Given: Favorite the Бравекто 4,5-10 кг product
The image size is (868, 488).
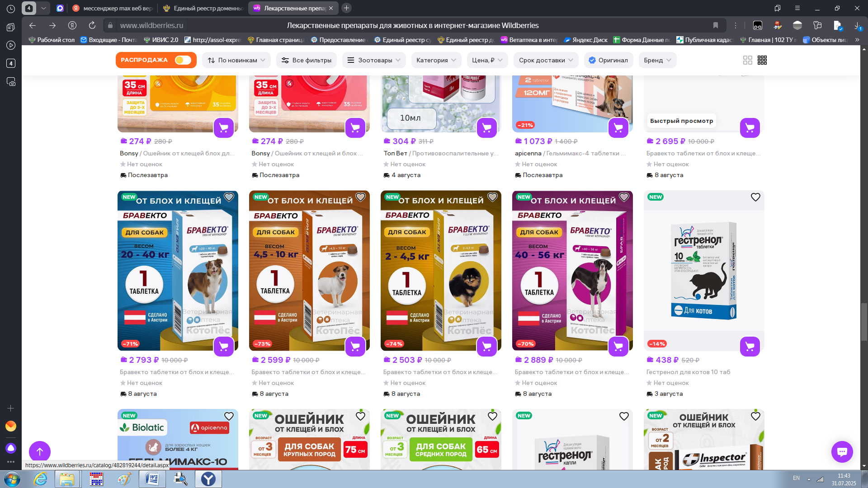Looking at the screenshot, I should coord(360,197).
